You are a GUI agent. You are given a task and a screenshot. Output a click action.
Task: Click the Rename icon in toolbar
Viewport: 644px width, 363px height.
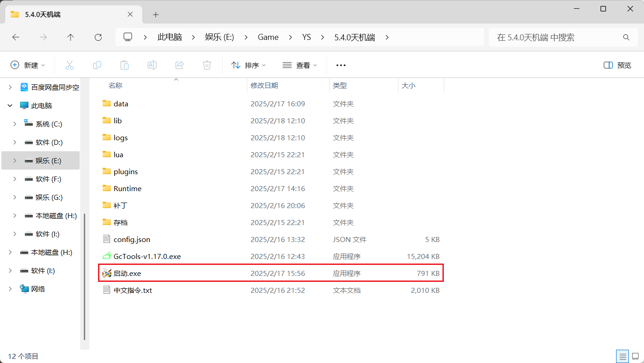[x=152, y=65]
